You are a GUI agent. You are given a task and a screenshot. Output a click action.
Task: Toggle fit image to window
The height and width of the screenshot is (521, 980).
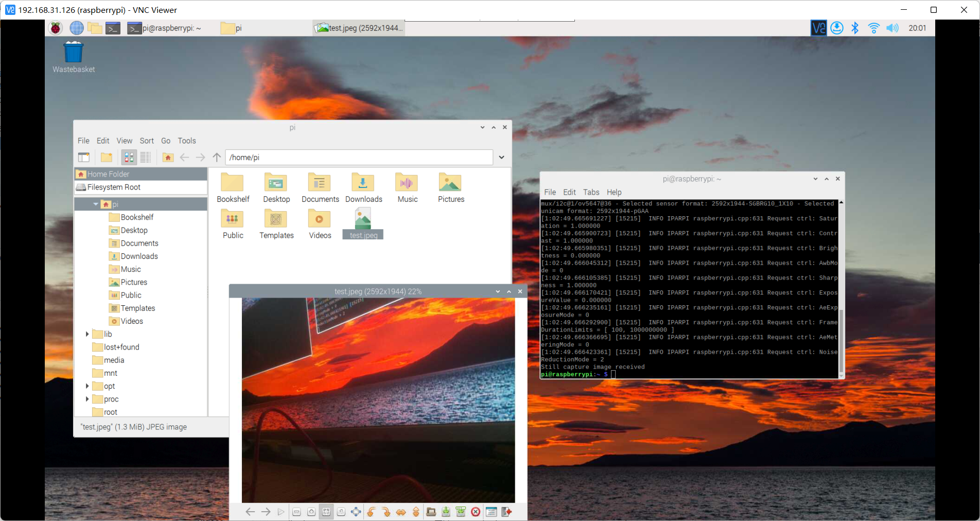326,512
